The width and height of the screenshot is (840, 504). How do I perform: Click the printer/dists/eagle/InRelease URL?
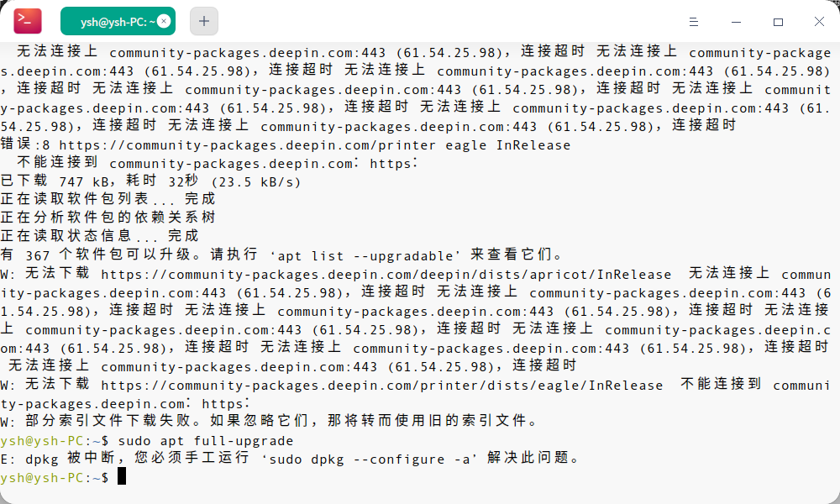(381, 385)
